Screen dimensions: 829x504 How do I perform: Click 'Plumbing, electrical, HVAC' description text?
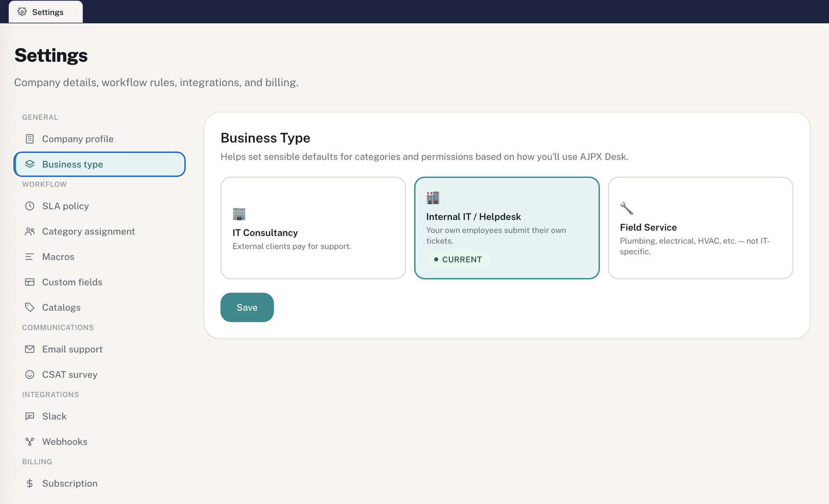[695, 246]
